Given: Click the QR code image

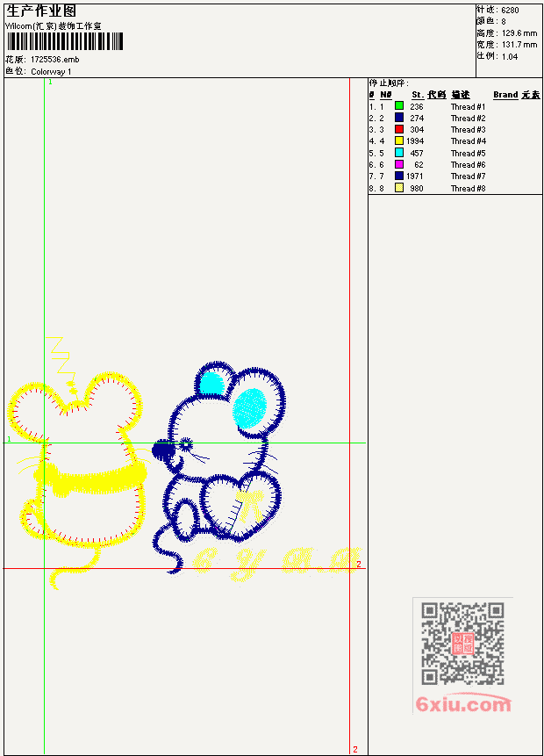Looking at the screenshot, I should click(462, 644).
